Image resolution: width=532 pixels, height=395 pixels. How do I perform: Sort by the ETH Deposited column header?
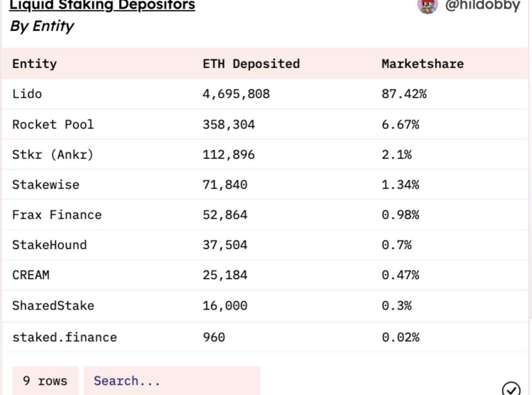251,64
